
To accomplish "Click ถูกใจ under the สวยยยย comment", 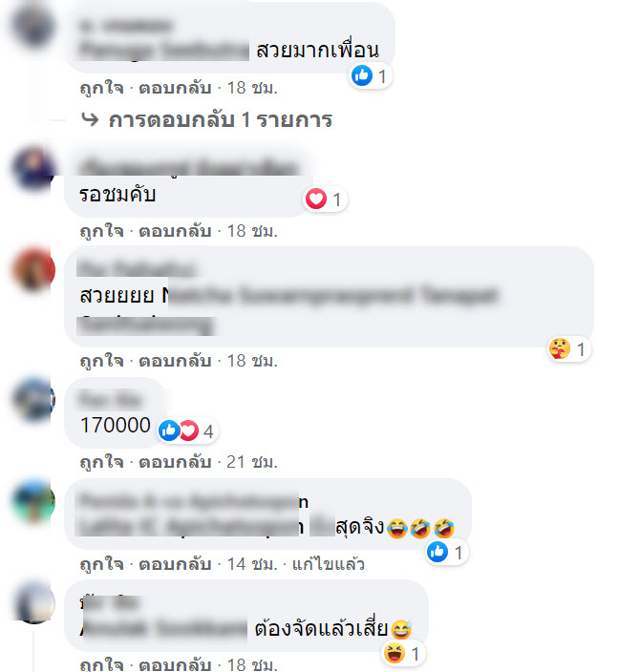I will (101, 361).
